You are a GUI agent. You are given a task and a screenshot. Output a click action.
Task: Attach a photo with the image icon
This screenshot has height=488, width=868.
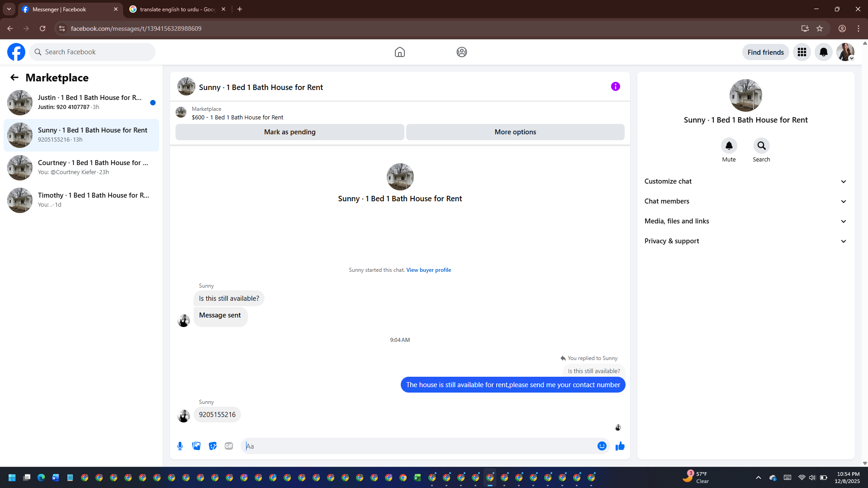[x=196, y=446]
